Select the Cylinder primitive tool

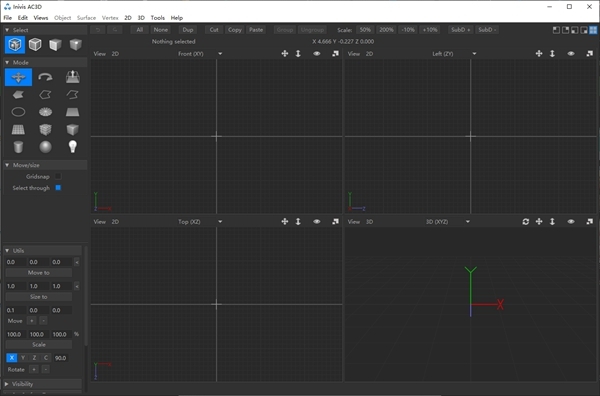(x=18, y=147)
